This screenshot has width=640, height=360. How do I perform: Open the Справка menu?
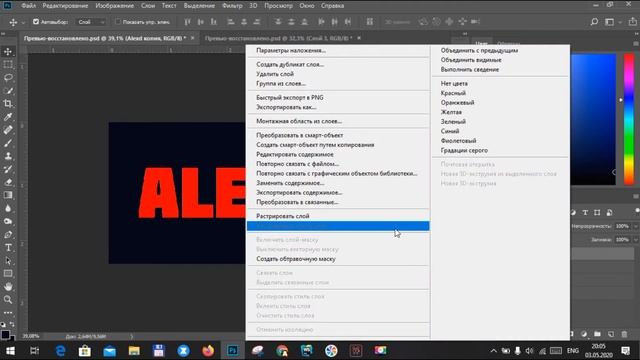tap(332, 6)
